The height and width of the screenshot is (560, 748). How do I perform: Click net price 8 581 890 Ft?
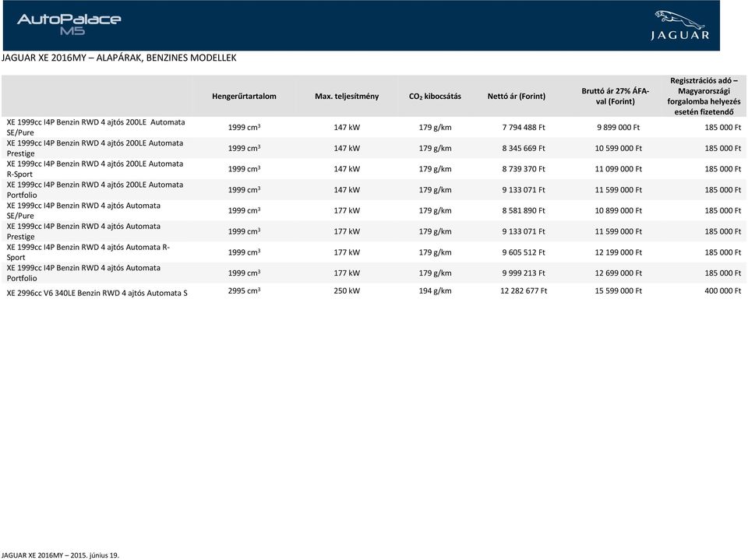pos(524,210)
